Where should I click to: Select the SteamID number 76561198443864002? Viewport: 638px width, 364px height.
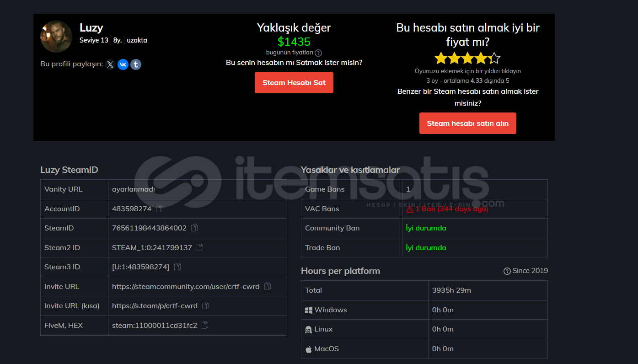pyautogui.click(x=149, y=228)
